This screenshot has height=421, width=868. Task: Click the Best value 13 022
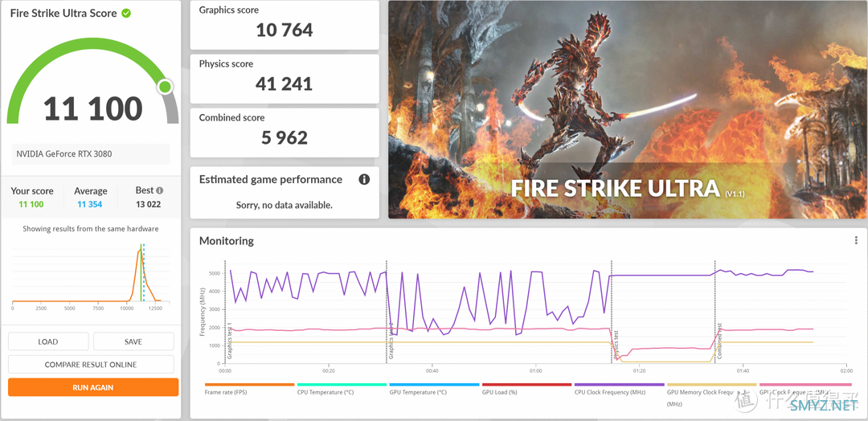pos(149,204)
